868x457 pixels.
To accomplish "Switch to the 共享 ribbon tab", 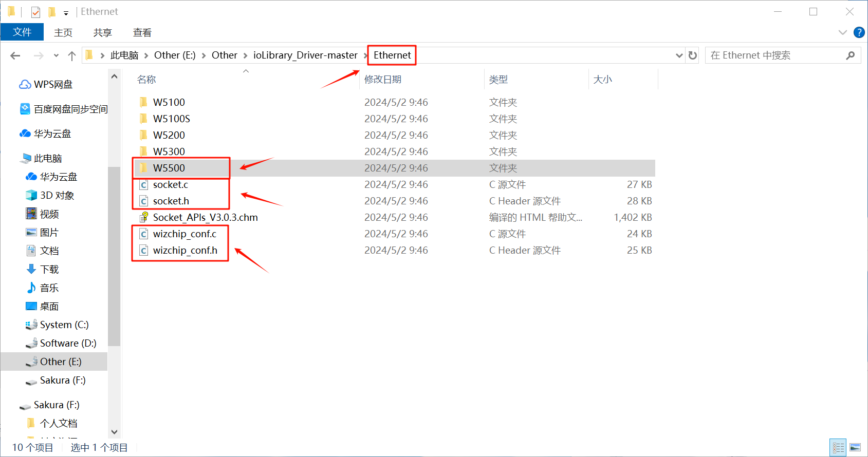I will (x=103, y=32).
